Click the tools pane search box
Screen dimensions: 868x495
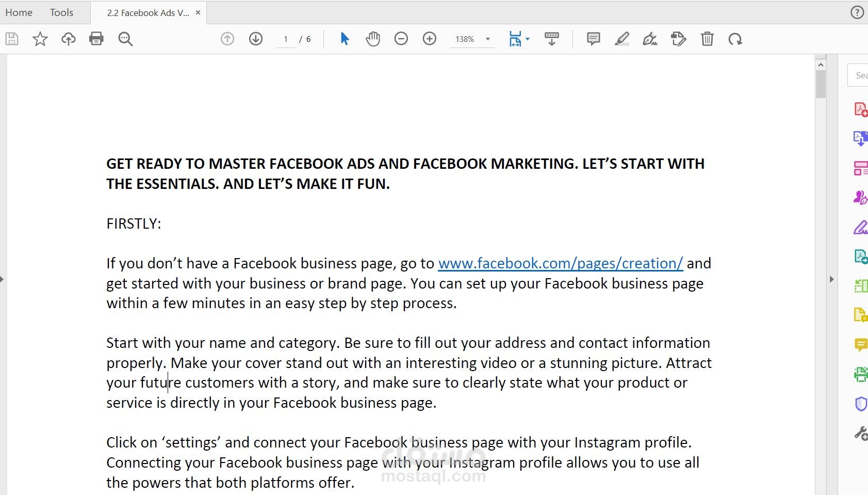click(x=858, y=75)
